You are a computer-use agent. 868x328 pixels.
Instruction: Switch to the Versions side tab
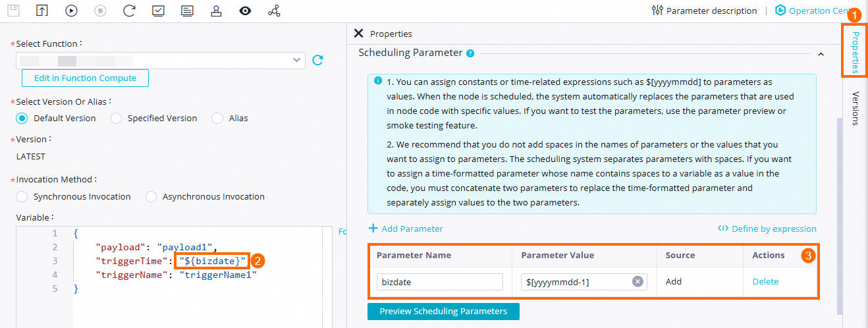pyautogui.click(x=855, y=108)
